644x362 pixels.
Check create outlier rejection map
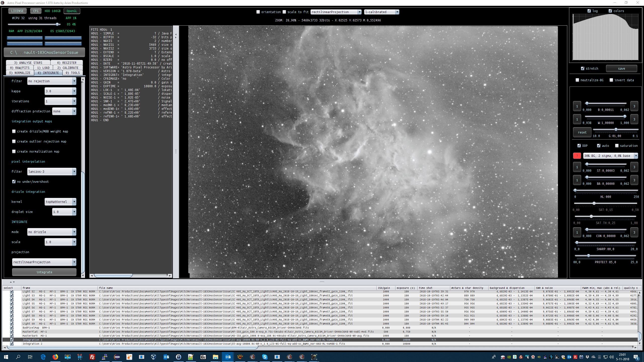tap(14, 141)
